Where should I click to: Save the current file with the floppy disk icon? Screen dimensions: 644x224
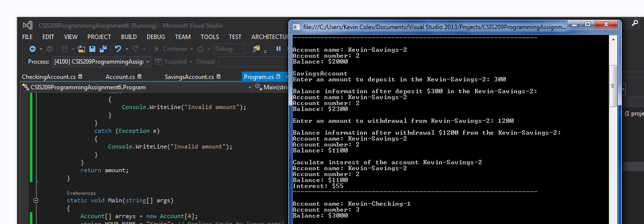pos(92,49)
